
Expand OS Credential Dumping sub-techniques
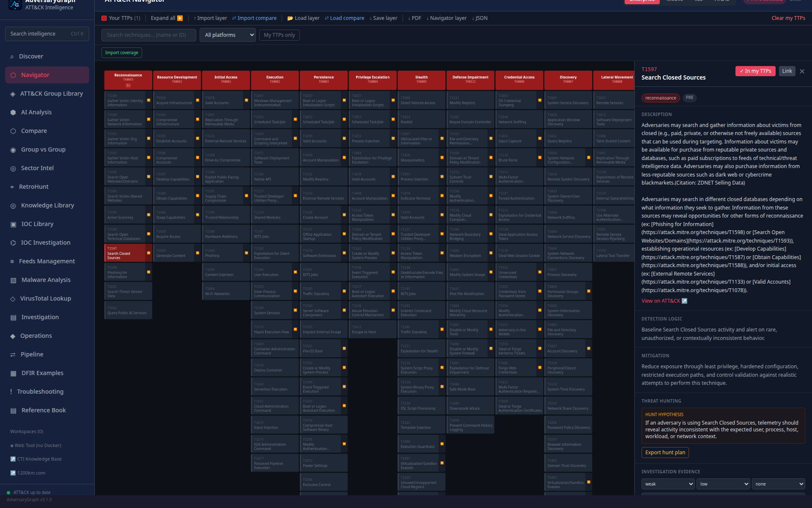coord(540,100)
